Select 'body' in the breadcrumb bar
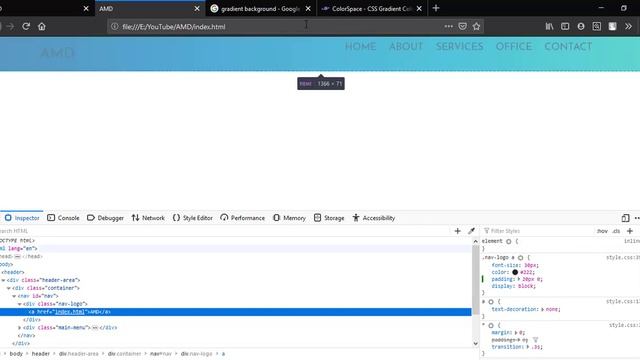The height and width of the screenshot is (360, 640). [16, 354]
